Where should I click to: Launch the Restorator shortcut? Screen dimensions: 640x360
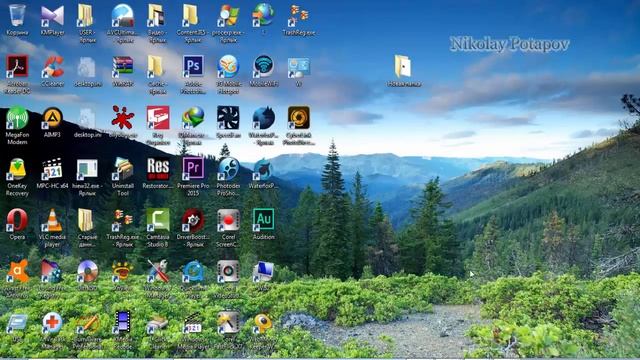click(x=158, y=169)
